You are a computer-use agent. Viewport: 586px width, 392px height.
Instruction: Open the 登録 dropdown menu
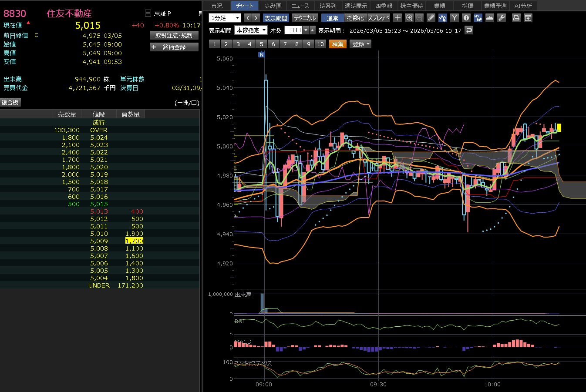click(360, 44)
